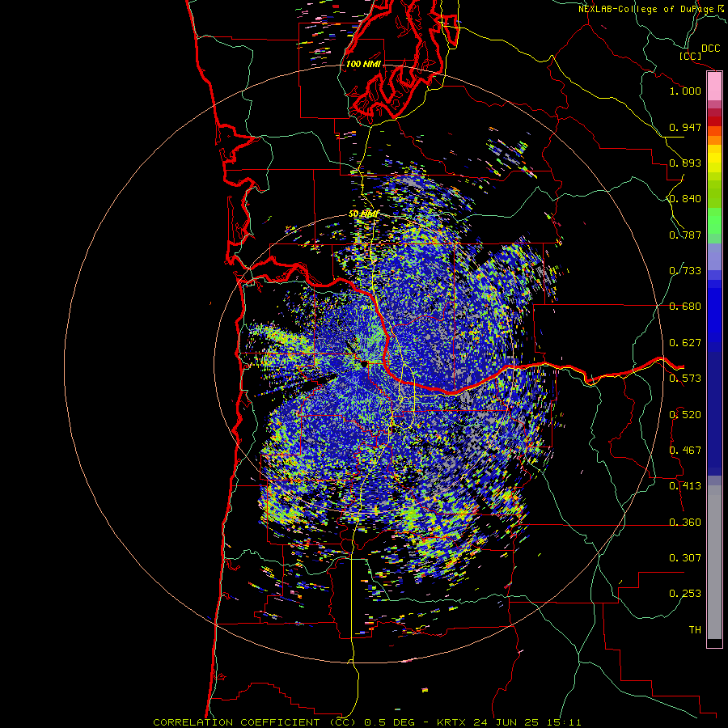Click the 0.627 scale value
Viewport: 728px width, 728px height.
point(685,343)
